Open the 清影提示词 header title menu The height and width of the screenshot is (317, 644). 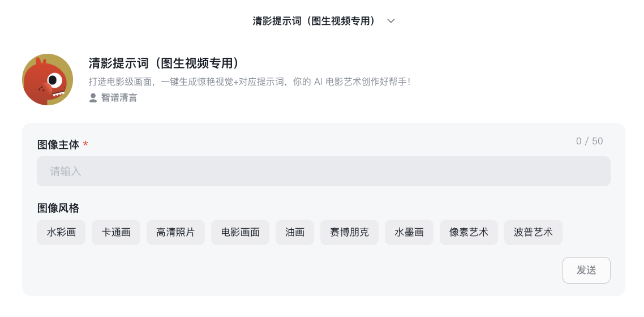(x=314, y=21)
